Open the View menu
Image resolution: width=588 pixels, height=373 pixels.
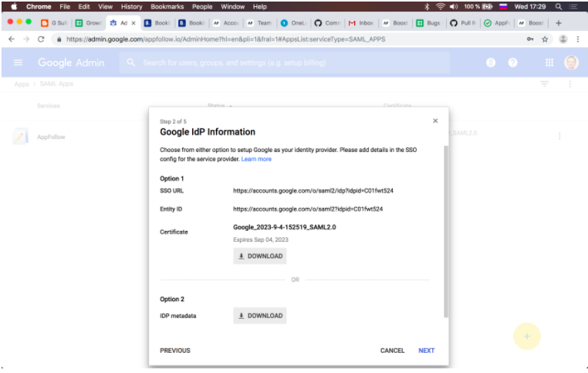pyautogui.click(x=106, y=7)
